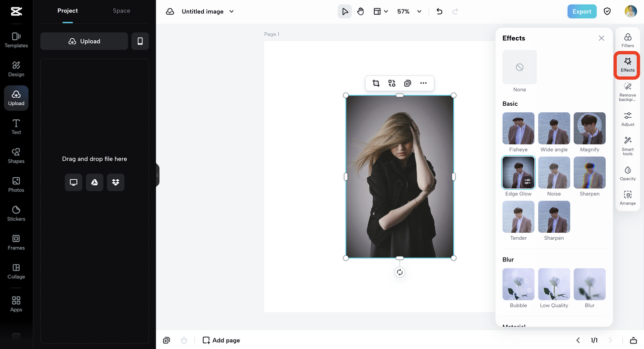The height and width of the screenshot is (349, 644).
Task: Undo the last action
Action: tap(439, 12)
